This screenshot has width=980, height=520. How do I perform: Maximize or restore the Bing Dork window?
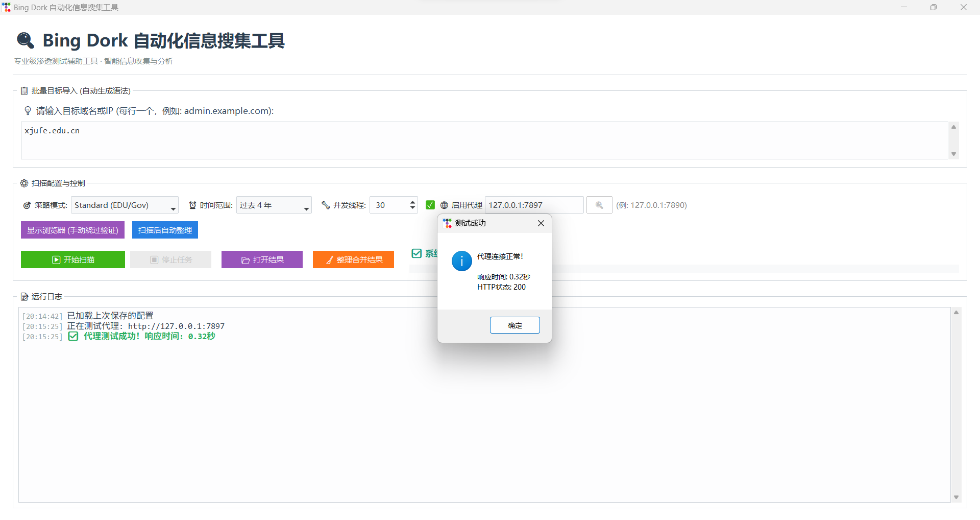(x=934, y=7)
